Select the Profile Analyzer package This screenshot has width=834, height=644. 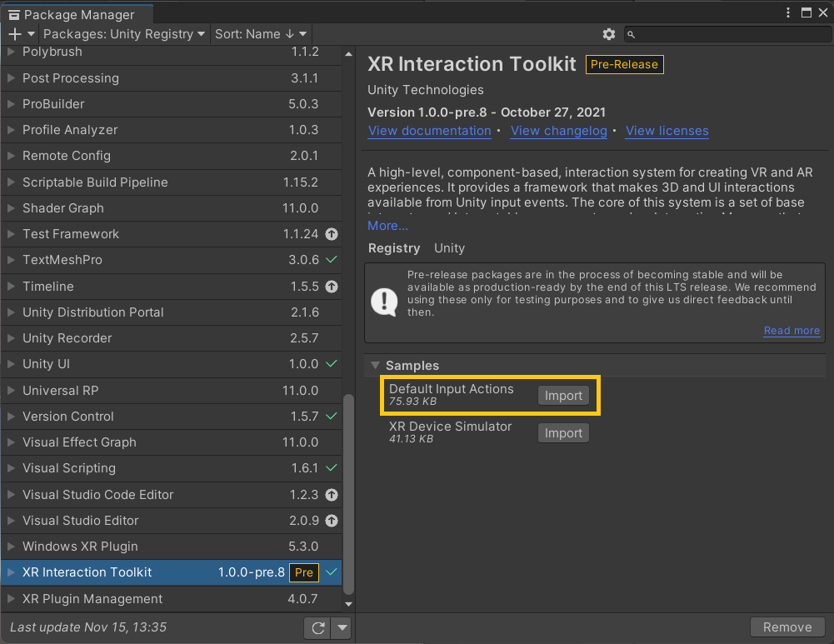(x=172, y=130)
